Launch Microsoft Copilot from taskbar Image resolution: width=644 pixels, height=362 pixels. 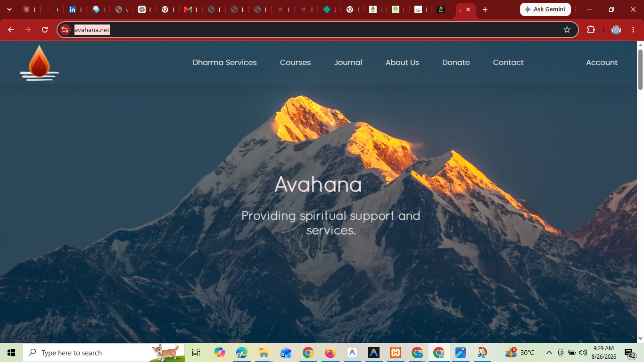tap(219, 353)
